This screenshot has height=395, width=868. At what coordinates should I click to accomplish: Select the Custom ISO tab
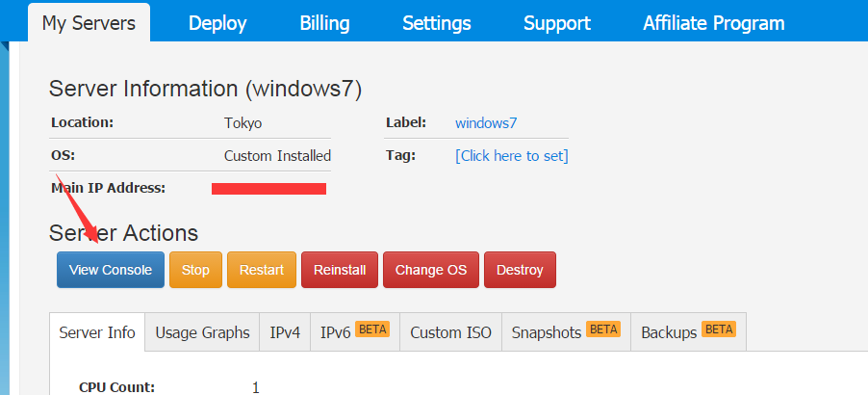pyautogui.click(x=450, y=332)
